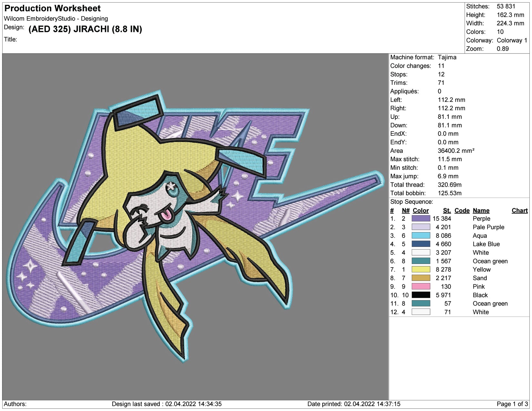Click the Pink color swatch
Image resolution: width=532 pixels, height=411 pixels.
click(x=421, y=287)
